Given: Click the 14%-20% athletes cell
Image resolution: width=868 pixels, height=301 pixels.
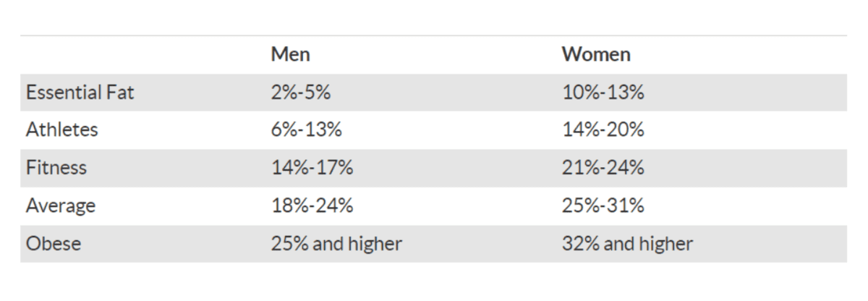Looking at the screenshot, I should click(603, 130).
